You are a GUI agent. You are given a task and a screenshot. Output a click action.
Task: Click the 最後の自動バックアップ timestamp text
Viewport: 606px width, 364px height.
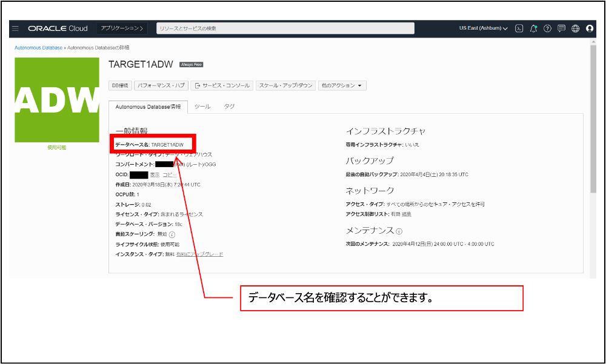pos(407,174)
